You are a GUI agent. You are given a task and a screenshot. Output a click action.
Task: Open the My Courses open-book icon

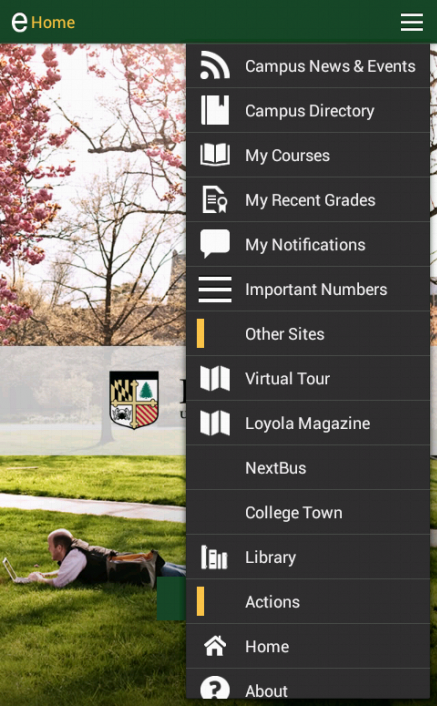(x=215, y=154)
